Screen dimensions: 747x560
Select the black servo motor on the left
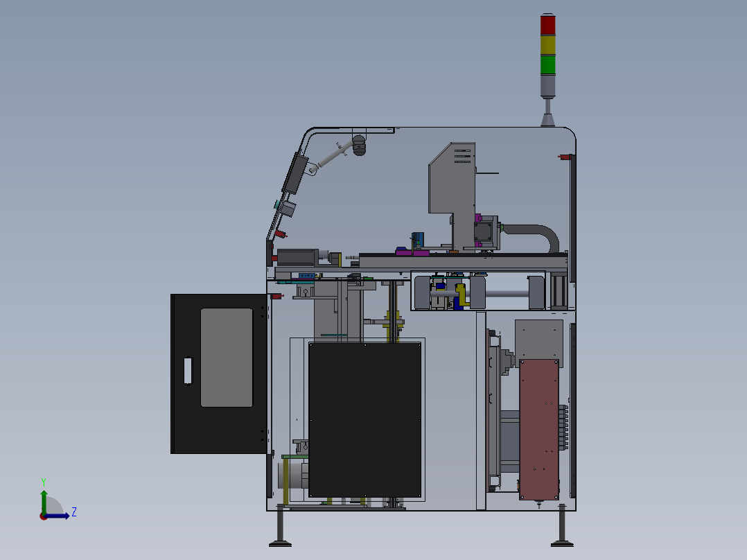(x=297, y=257)
